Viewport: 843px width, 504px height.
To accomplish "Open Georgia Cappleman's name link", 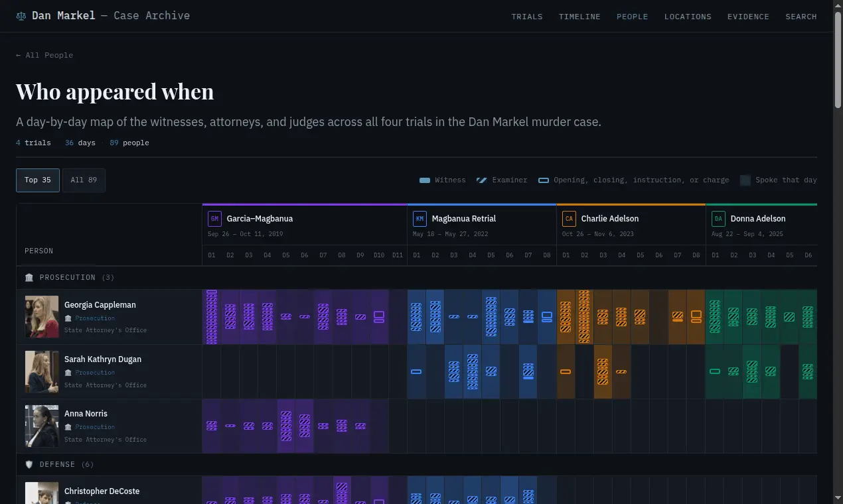I will click(x=100, y=305).
